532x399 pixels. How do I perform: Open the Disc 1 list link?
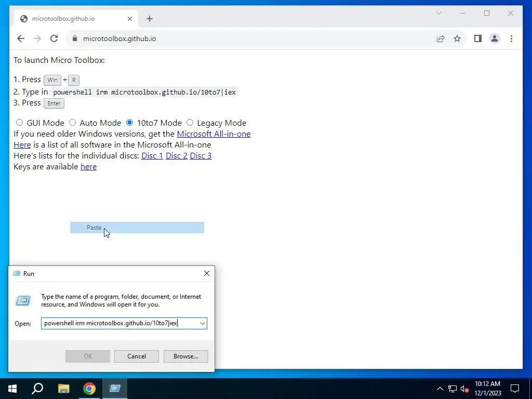[x=152, y=155]
